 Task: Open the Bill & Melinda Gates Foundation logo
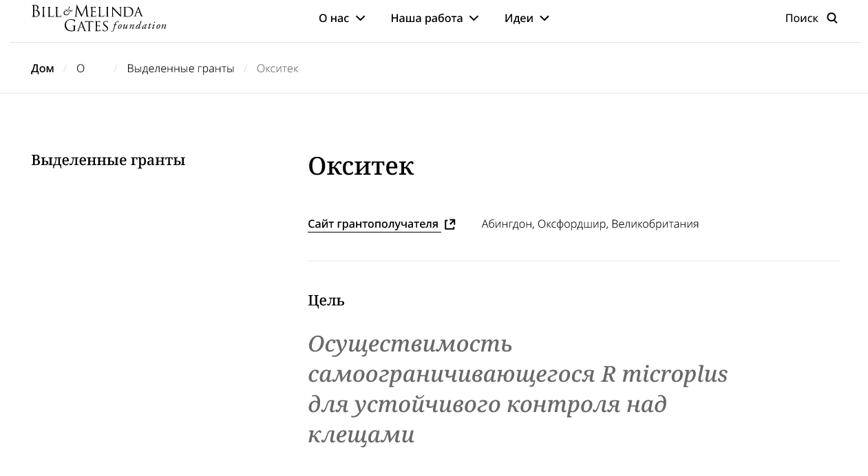99,19
